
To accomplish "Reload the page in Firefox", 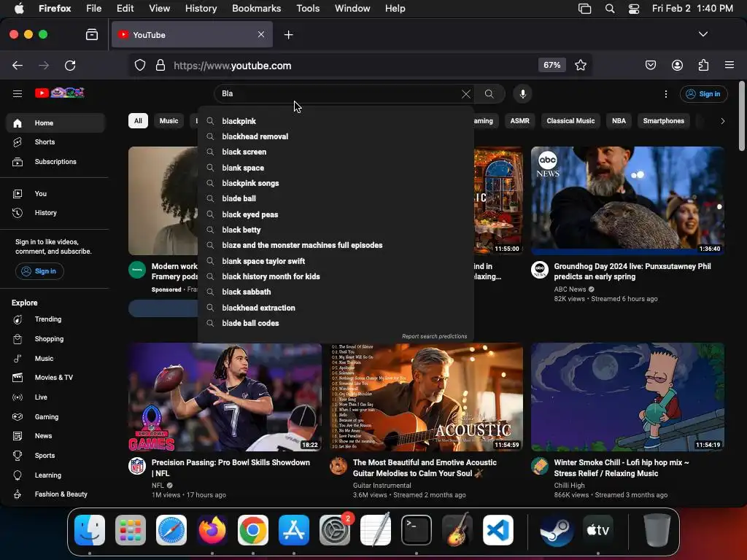I will point(70,65).
